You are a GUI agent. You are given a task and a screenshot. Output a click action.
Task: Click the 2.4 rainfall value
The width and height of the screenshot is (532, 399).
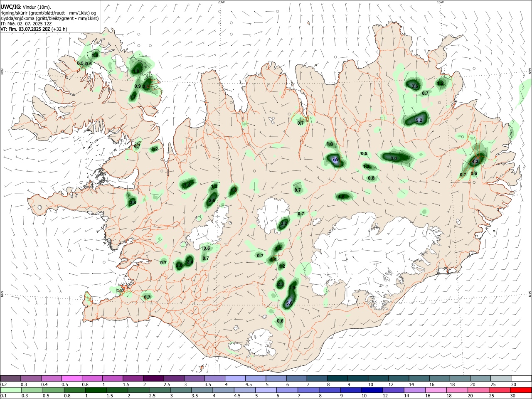click(x=190, y=262)
